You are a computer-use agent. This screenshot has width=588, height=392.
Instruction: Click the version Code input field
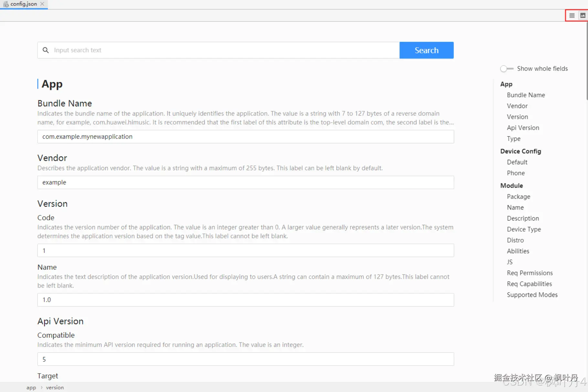(245, 251)
